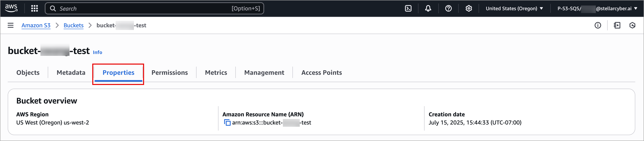Expand the United States (Oregon) region selector
This screenshot has width=644, height=141.
coord(514,9)
